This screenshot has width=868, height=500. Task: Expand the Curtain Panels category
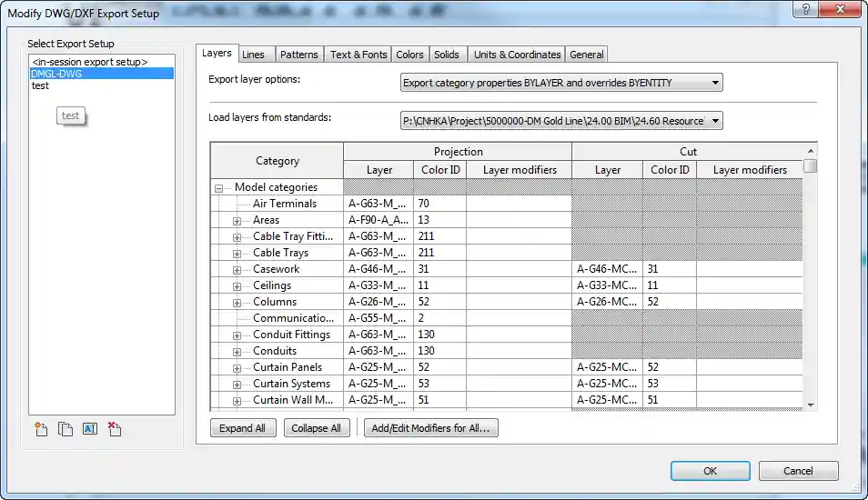pyautogui.click(x=237, y=368)
